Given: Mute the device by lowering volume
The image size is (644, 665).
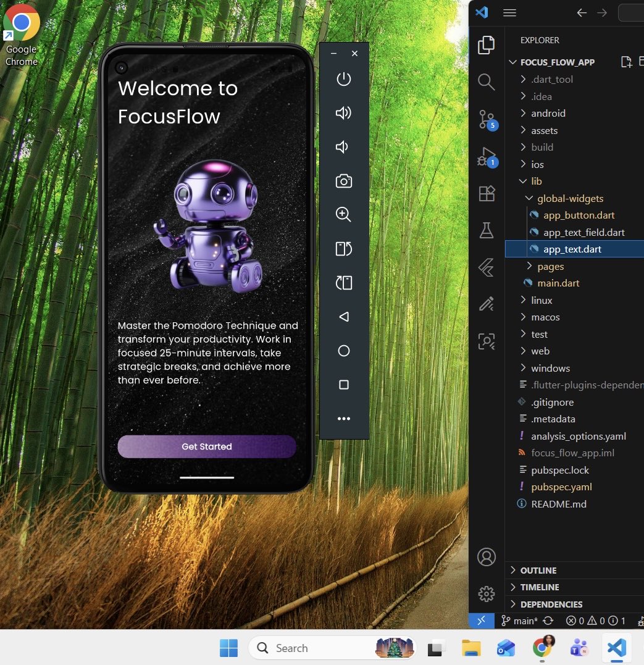Looking at the screenshot, I should [x=343, y=147].
